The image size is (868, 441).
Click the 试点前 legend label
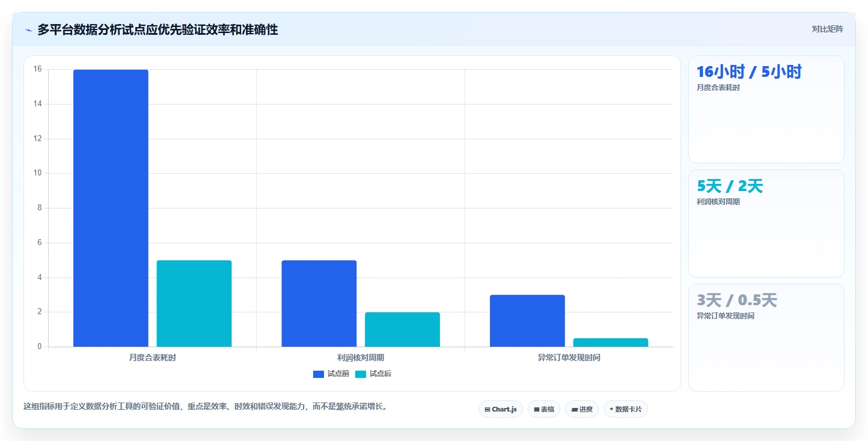point(338,374)
